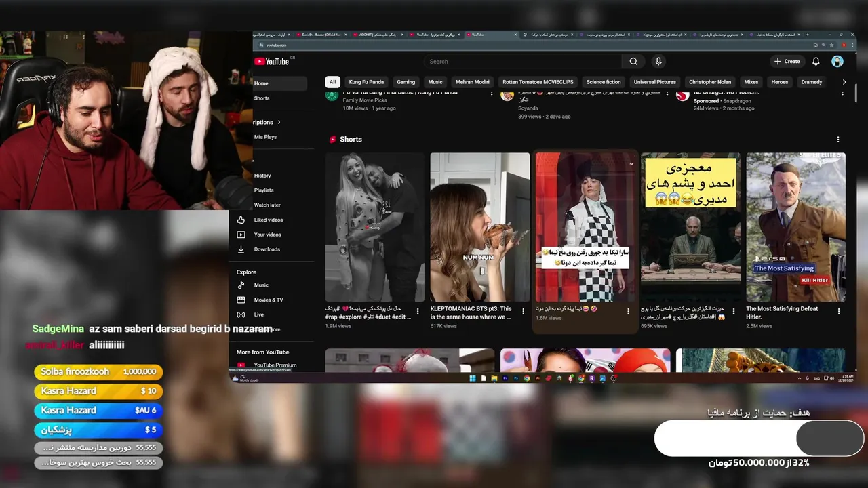The width and height of the screenshot is (868, 488).
Task: Click the taskbar clock and date
Action: pyautogui.click(x=845, y=378)
